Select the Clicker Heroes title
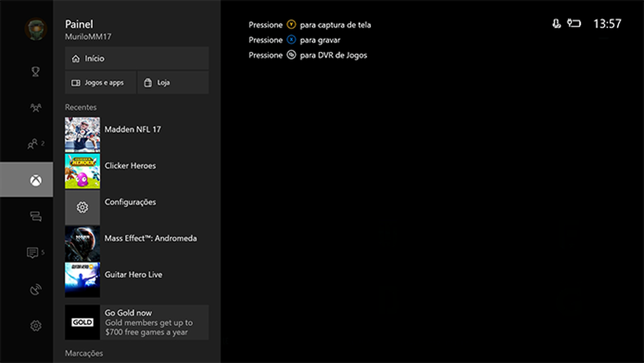The image size is (644, 363). click(130, 166)
